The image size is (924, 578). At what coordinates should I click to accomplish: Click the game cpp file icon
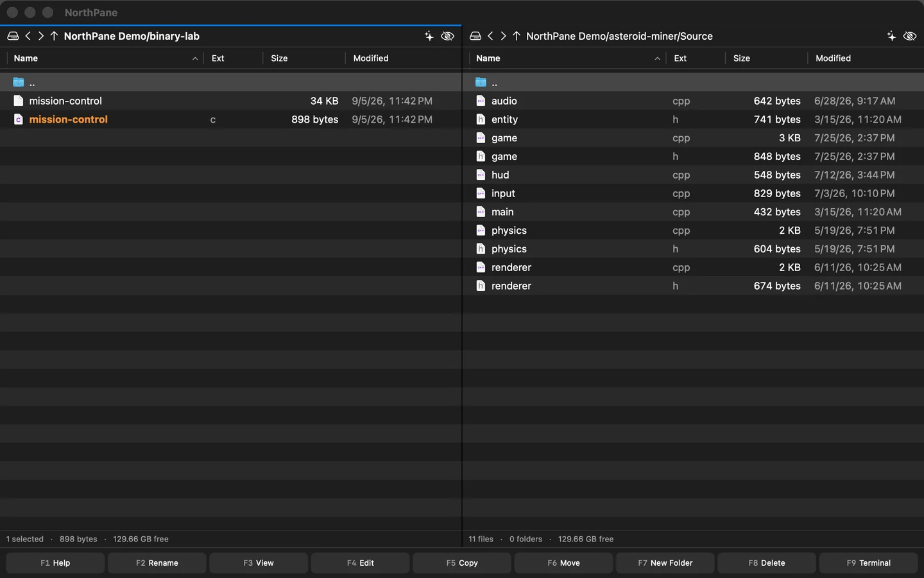click(x=481, y=138)
